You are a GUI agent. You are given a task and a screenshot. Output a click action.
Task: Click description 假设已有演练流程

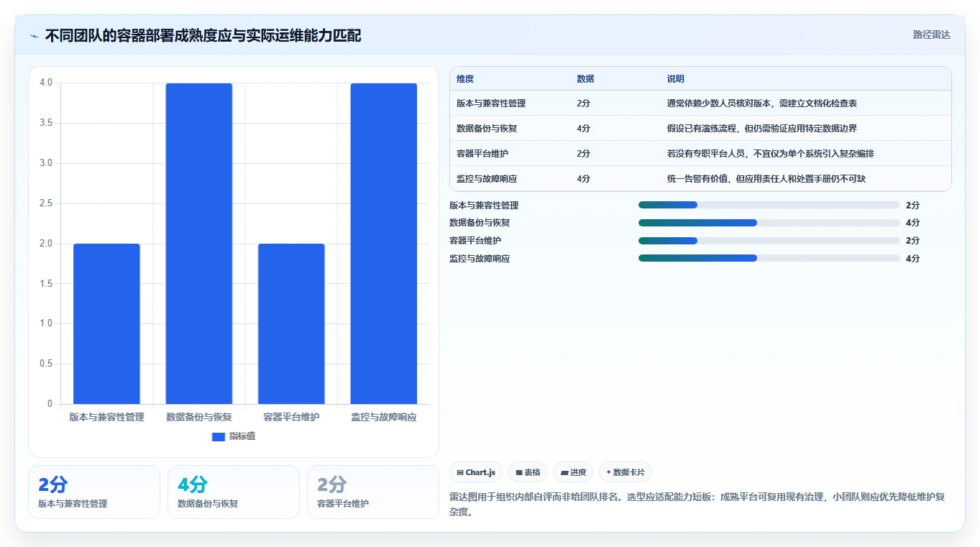[762, 129]
